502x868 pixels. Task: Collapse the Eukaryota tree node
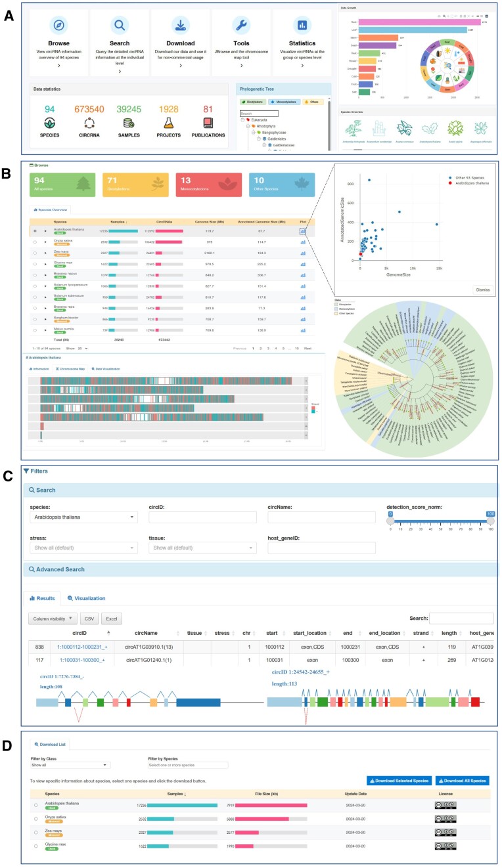(x=243, y=120)
